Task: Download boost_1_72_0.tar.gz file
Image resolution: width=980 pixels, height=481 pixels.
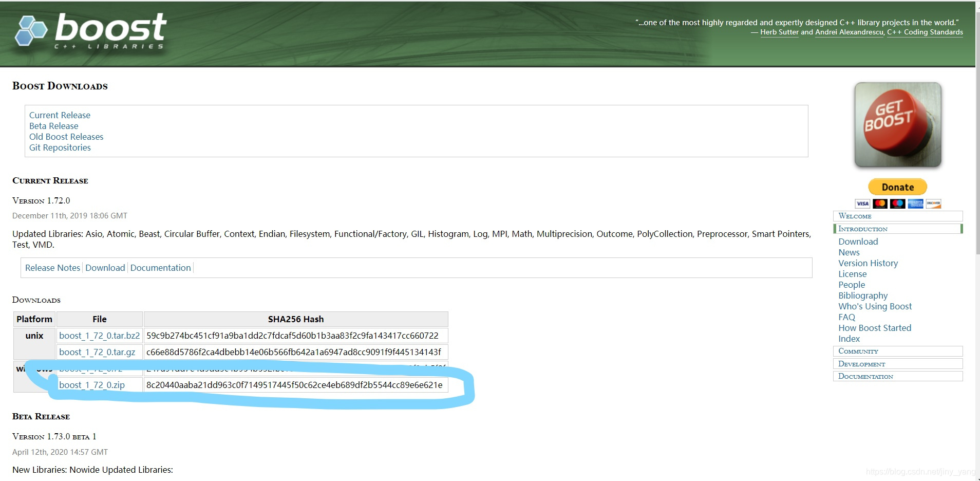Action: 97,352
